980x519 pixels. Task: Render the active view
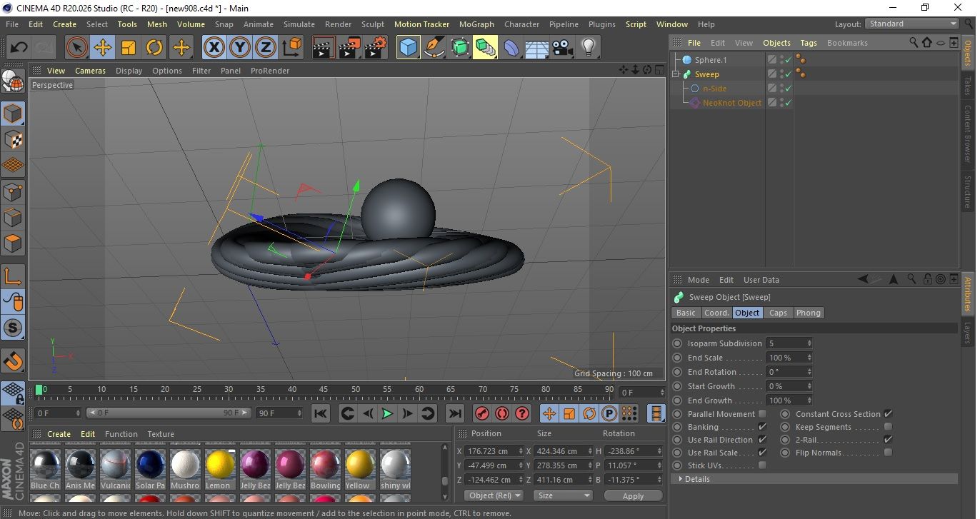click(324, 48)
